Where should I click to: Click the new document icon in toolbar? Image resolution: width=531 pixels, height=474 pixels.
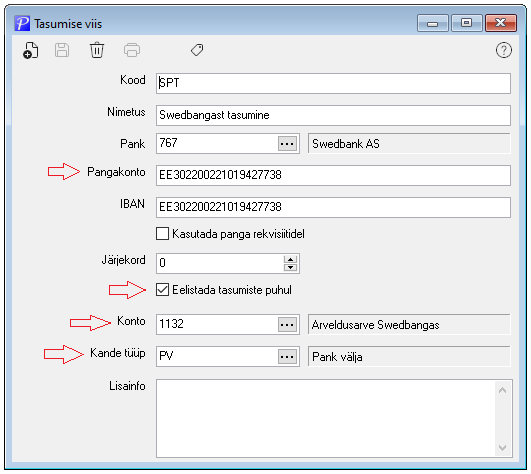[30, 50]
